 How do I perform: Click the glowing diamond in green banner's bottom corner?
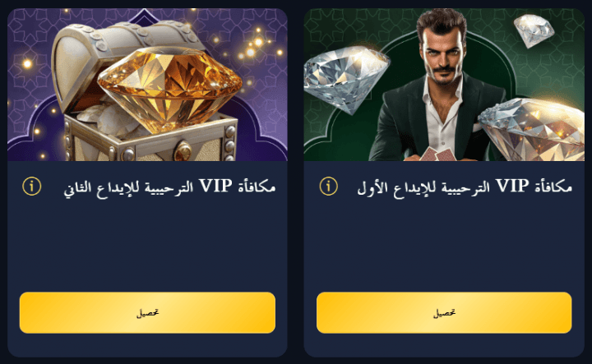tap(532, 130)
